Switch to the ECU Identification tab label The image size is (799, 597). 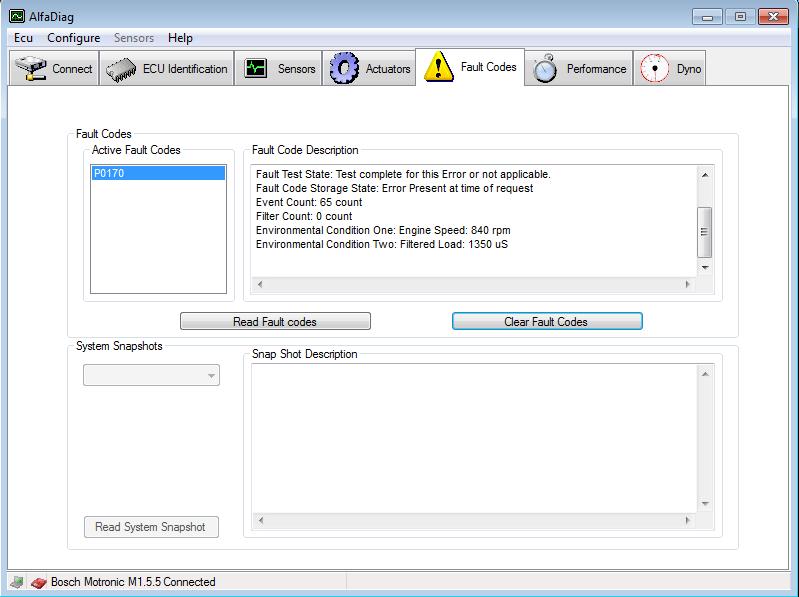[x=185, y=69]
